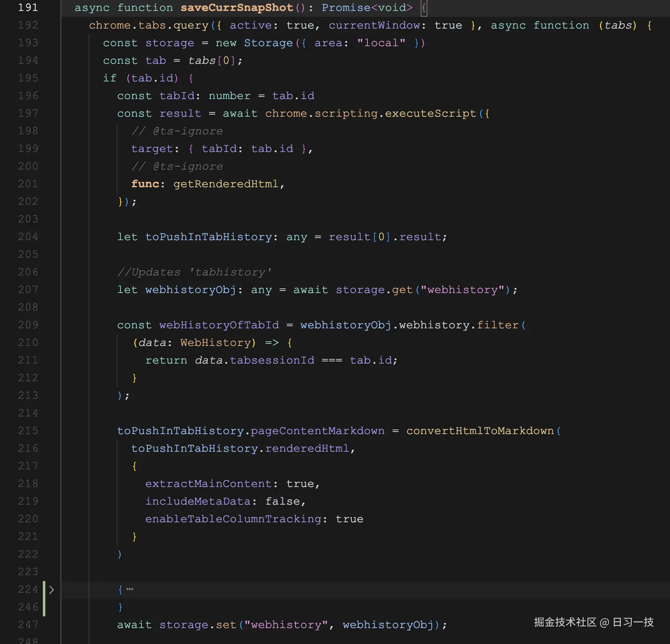Click the second @ts-ignore comment, line 200
The height and width of the screenshot is (644, 670).
click(x=177, y=166)
